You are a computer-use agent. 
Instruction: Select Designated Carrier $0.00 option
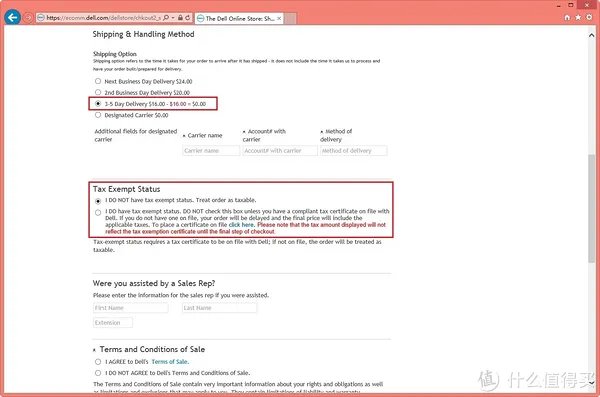click(98, 115)
